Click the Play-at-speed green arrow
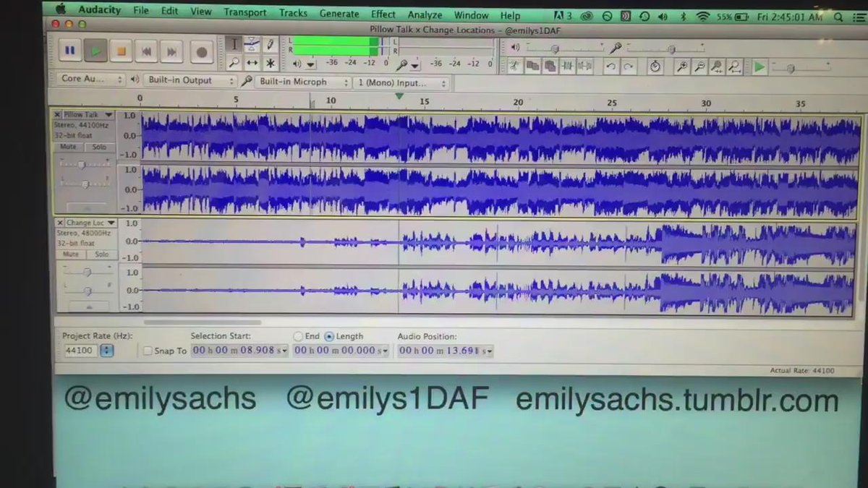 759,67
